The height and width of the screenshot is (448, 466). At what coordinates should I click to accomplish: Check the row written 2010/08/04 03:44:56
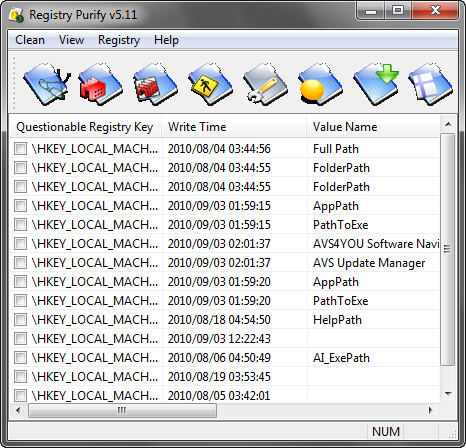click(20, 148)
